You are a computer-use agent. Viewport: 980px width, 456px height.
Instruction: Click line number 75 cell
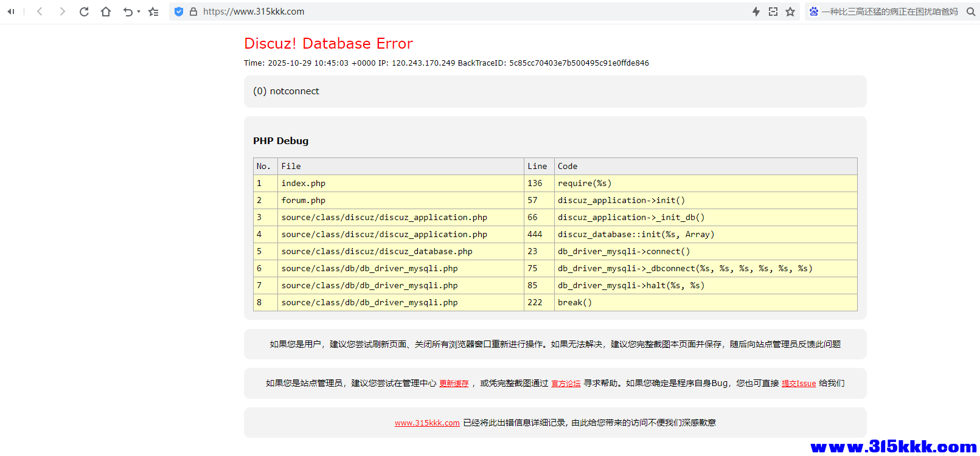coord(539,269)
